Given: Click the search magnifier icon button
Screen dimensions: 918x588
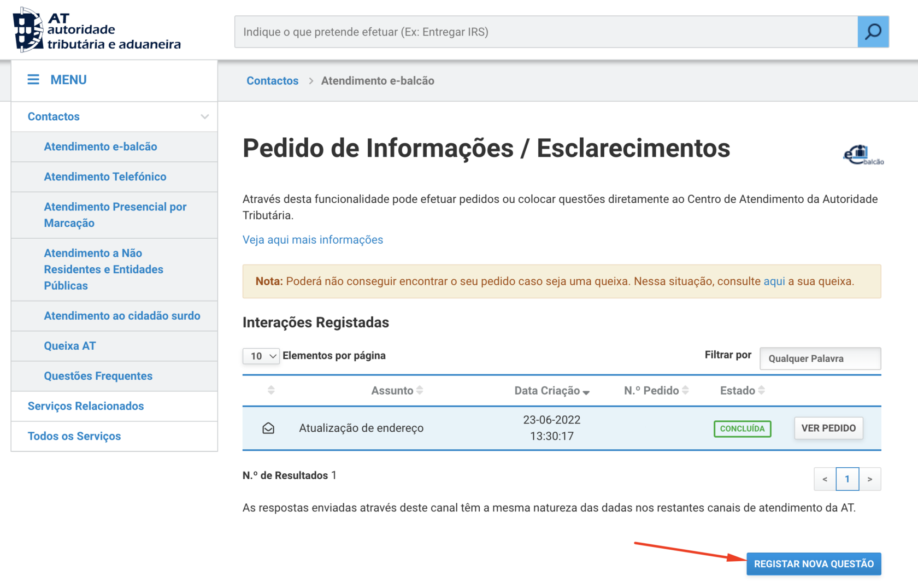Looking at the screenshot, I should tap(873, 32).
